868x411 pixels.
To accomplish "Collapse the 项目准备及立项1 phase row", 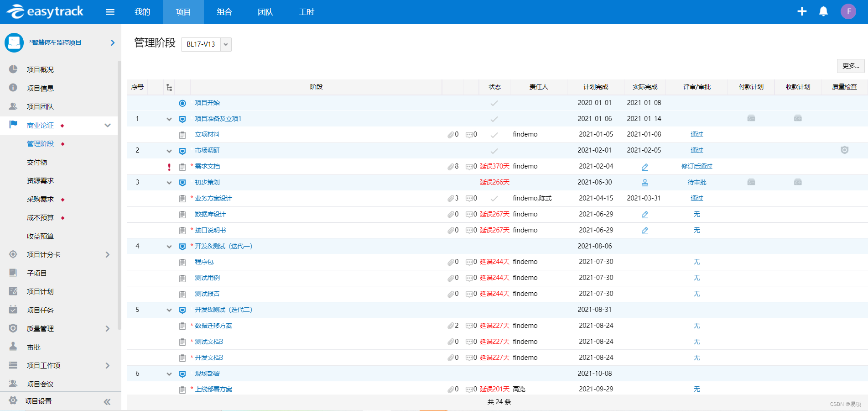I will coord(169,119).
